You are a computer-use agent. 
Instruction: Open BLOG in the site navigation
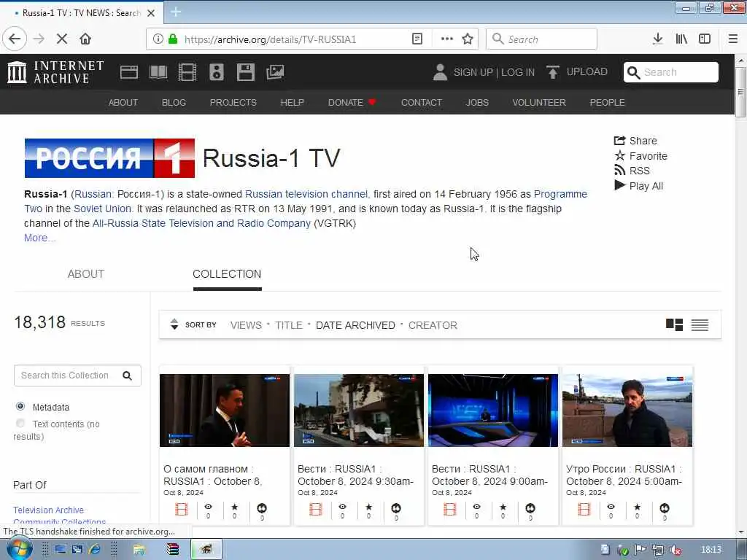click(x=174, y=102)
